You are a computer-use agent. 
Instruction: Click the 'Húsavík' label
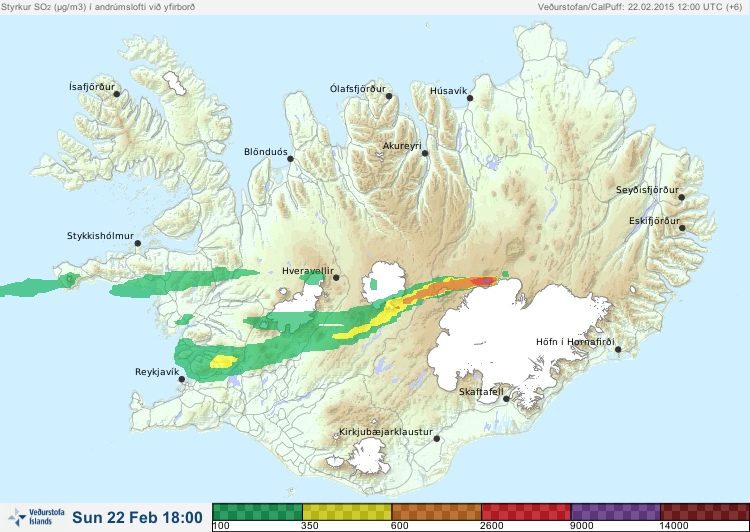[x=449, y=91]
